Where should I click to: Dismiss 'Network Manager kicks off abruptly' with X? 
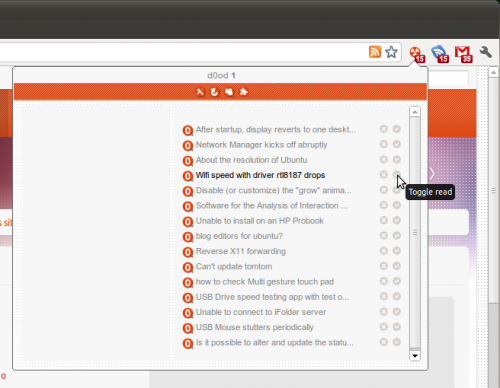coord(384,144)
